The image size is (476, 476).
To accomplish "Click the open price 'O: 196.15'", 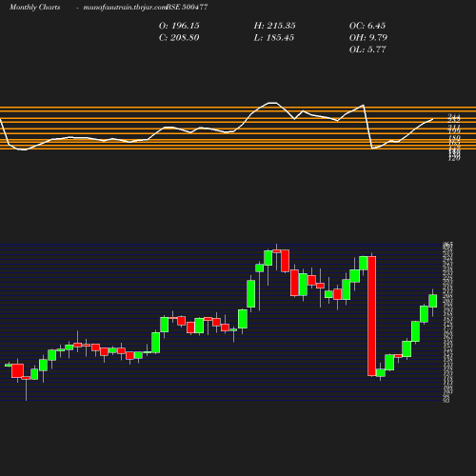I will 179,26.
